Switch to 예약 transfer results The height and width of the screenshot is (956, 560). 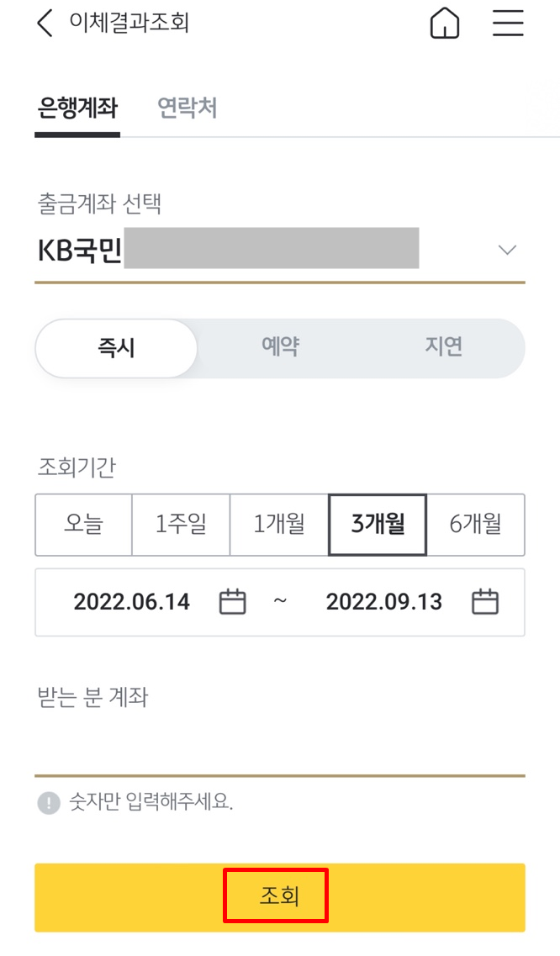(x=279, y=348)
